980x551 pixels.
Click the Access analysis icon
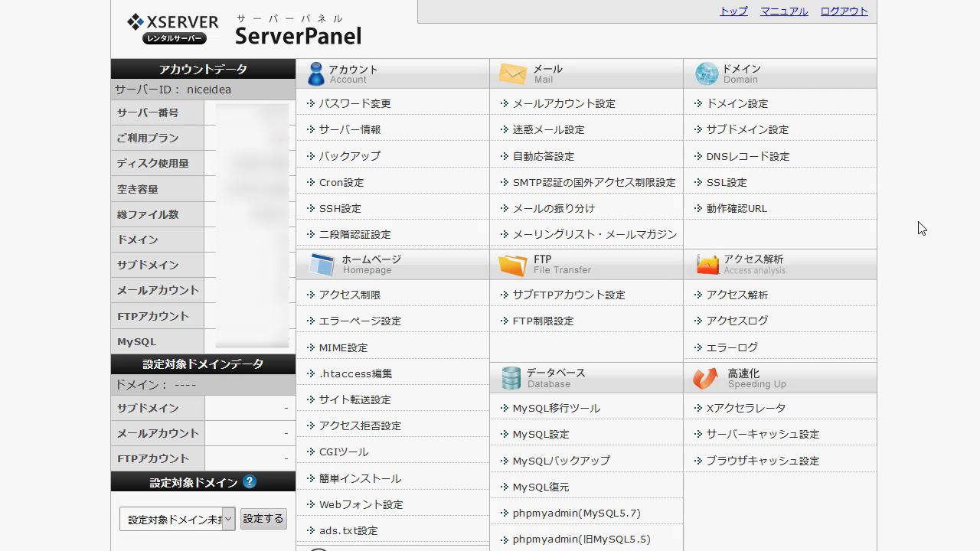click(x=707, y=265)
